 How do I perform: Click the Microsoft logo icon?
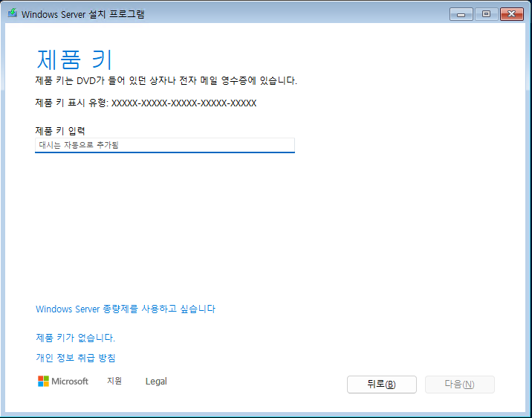(43, 382)
